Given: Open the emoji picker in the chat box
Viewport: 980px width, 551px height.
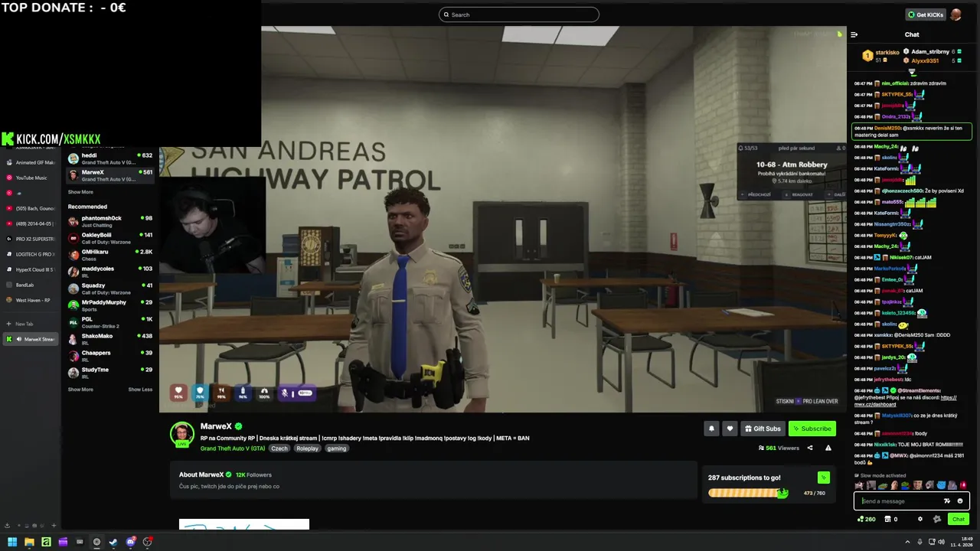Looking at the screenshot, I should (x=960, y=501).
